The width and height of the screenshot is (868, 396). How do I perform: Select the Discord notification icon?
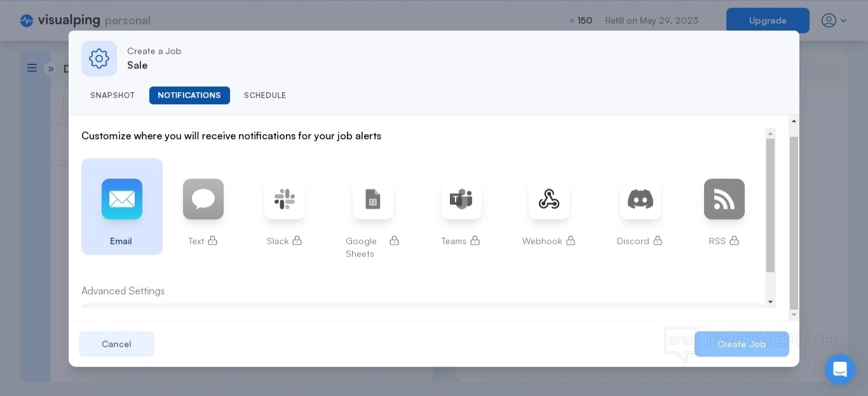point(641,199)
